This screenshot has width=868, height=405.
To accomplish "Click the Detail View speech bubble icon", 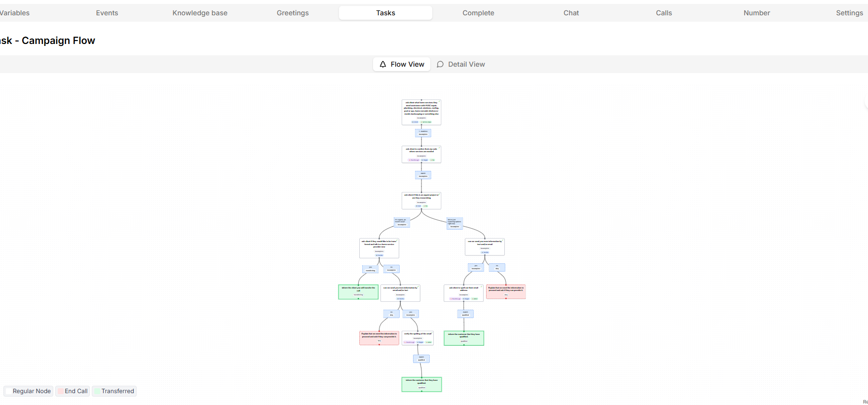I will [x=440, y=64].
